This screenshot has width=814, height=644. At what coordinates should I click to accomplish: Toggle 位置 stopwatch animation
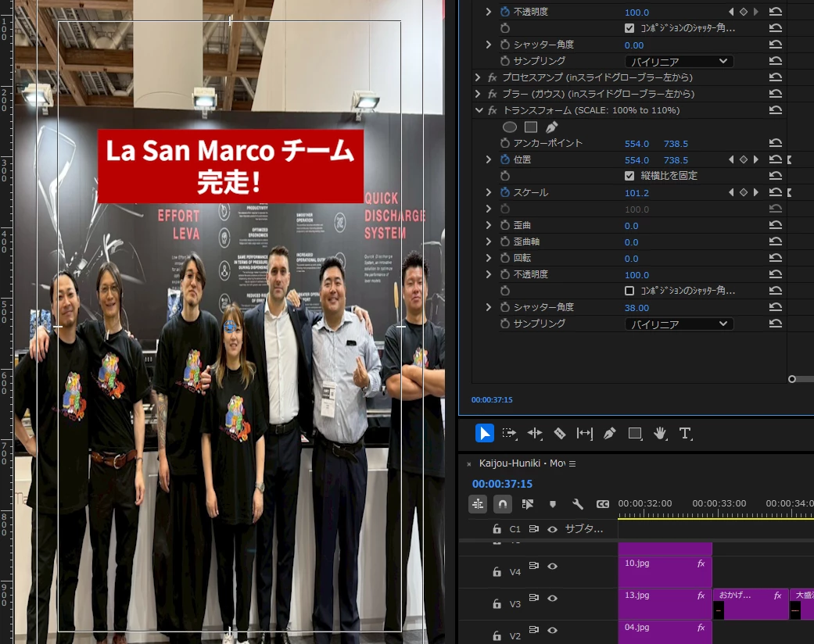504,159
